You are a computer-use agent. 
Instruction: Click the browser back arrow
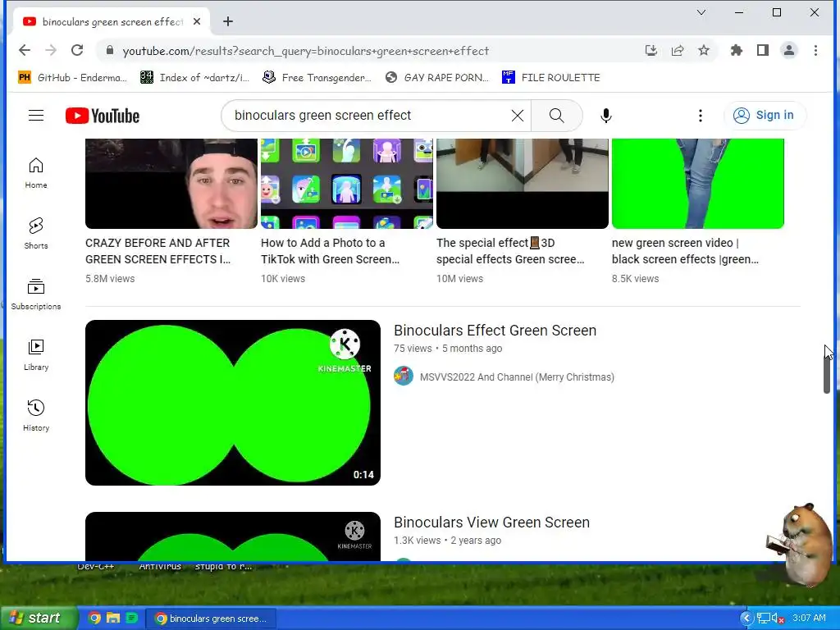pos(24,50)
